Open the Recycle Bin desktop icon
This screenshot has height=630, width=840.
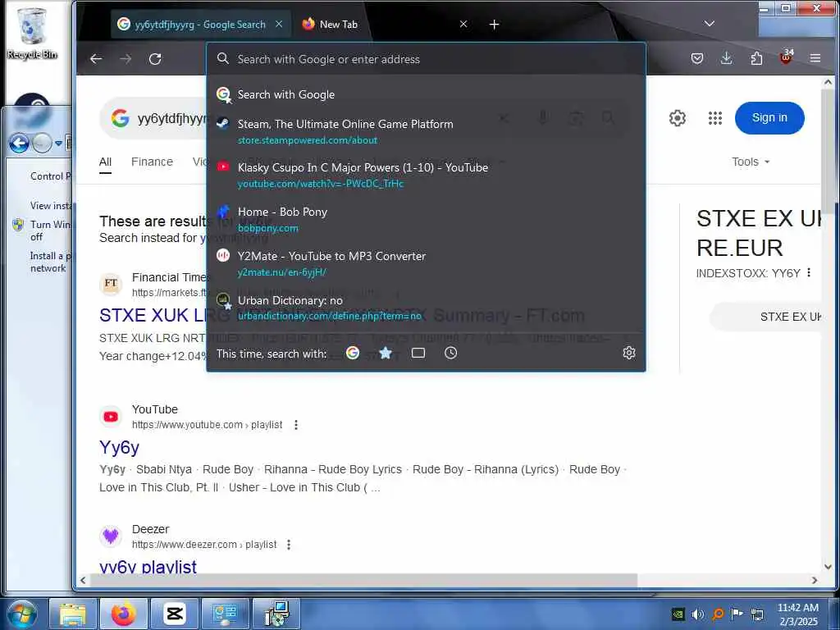coord(32,33)
